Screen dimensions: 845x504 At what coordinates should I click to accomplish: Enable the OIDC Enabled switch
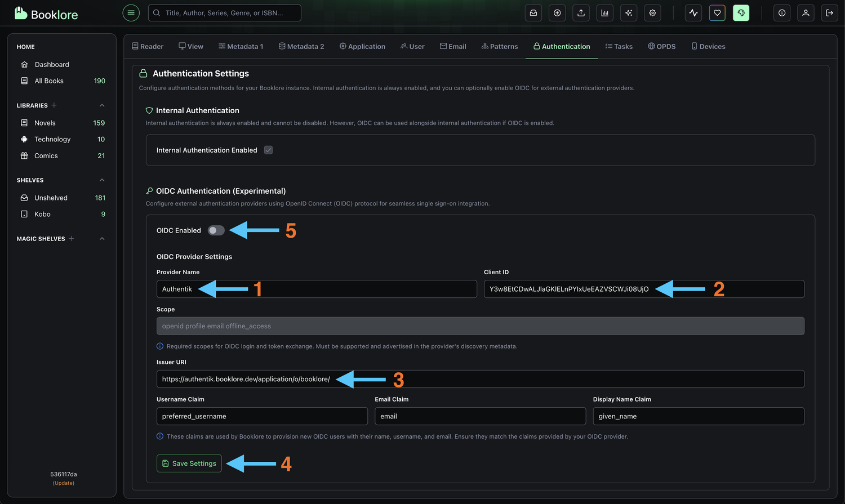(216, 230)
